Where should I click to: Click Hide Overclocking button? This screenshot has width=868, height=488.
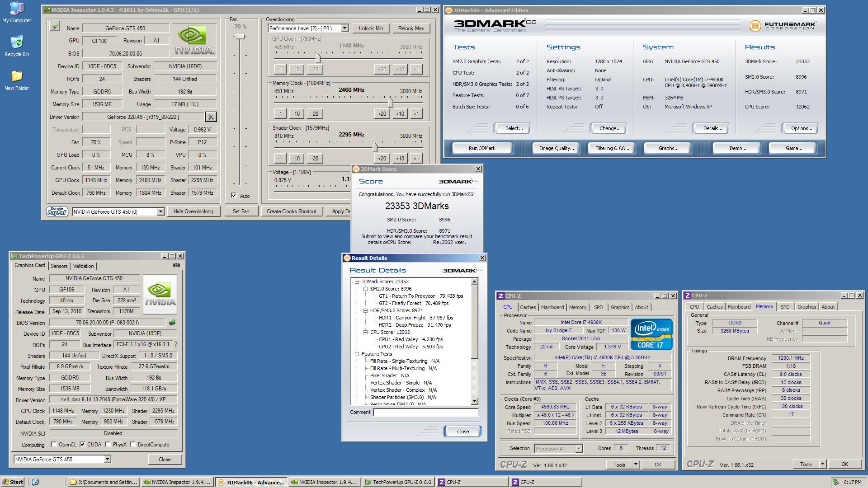coord(193,211)
